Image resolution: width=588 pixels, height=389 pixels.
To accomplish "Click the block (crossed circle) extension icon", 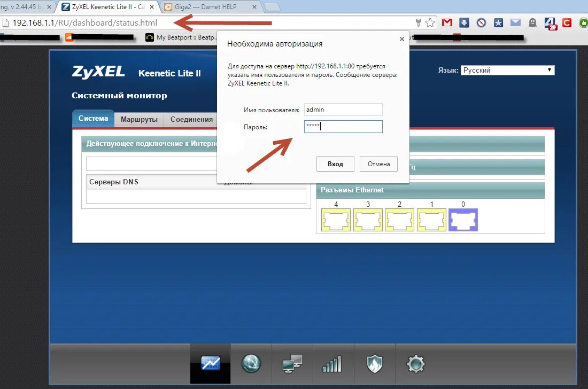I will point(482,23).
